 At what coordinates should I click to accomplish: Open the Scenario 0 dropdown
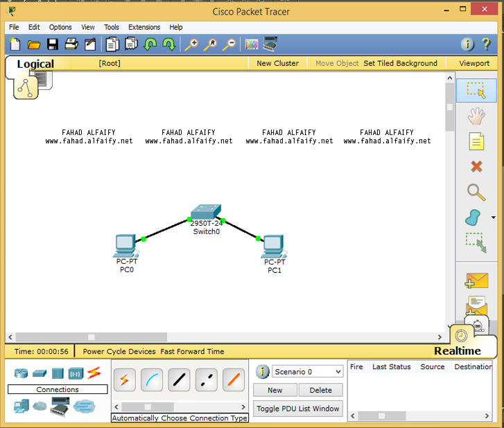pos(308,371)
